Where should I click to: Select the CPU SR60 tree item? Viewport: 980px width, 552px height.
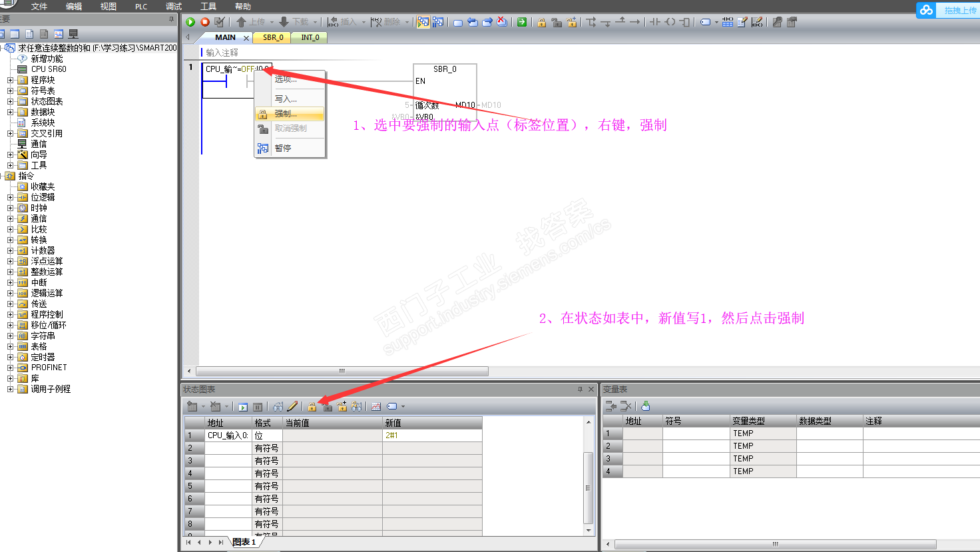[x=49, y=69]
